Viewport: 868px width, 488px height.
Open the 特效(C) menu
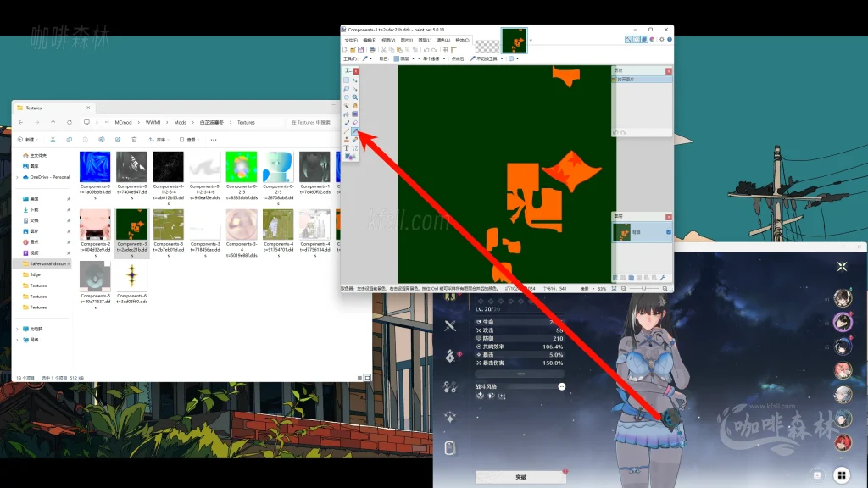pos(462,40)
